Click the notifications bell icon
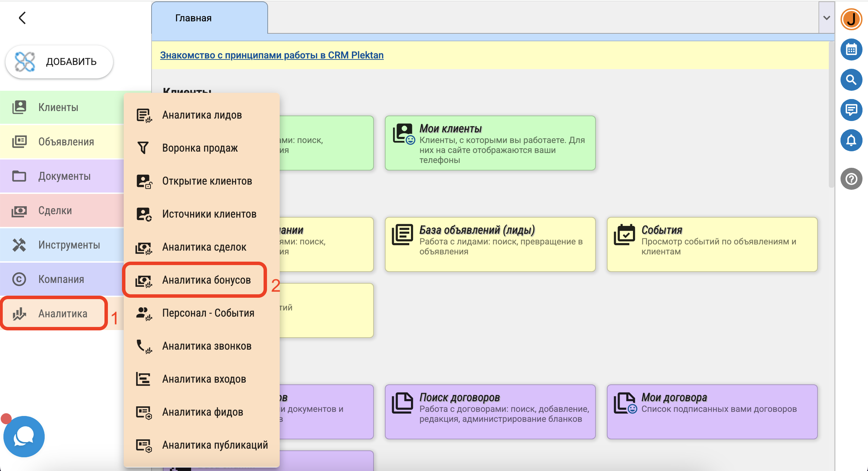This screenshot has height=471, width=868. click(x=851, y=140)
